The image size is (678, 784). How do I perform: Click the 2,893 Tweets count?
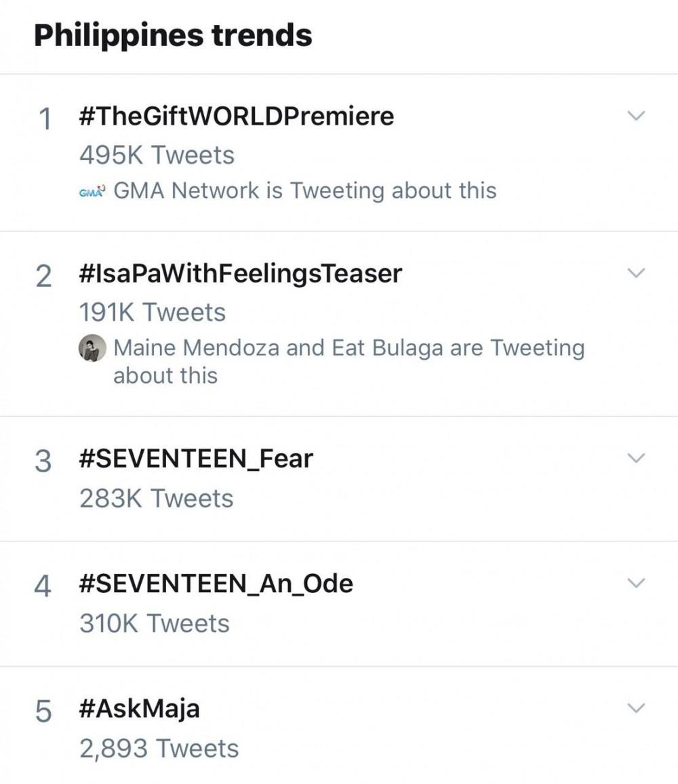pyautogui.click(x=159, y=748)
